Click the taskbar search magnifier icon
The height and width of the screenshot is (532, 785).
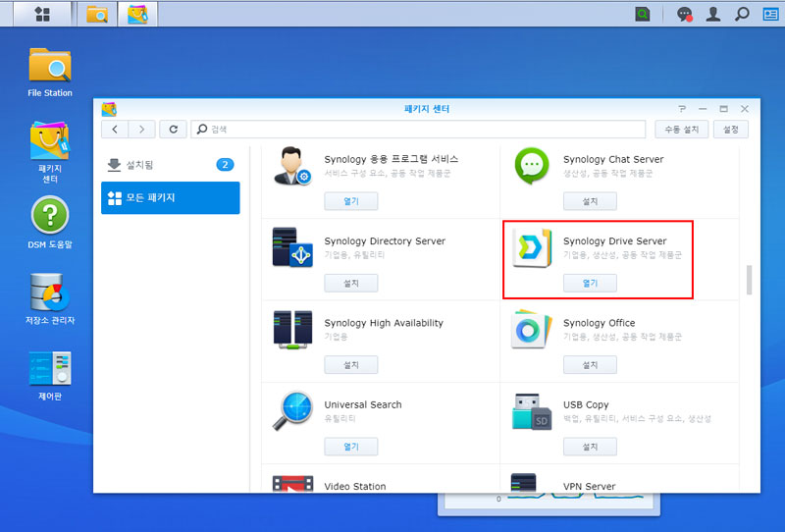(742, 14)
